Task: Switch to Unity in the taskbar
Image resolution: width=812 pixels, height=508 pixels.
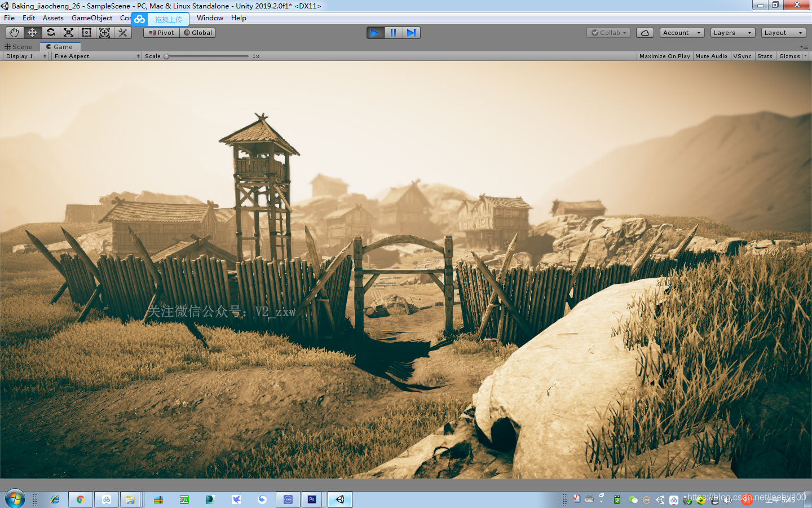Action: pyautogui.click(x=340, y=500)
